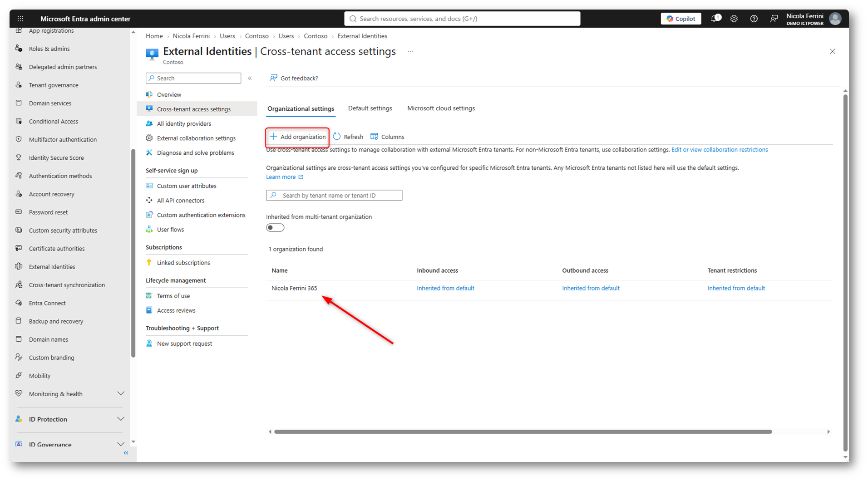Click the User flows icon
The image size is (868, 481).
pyautogui.click(x=149, y=229)
